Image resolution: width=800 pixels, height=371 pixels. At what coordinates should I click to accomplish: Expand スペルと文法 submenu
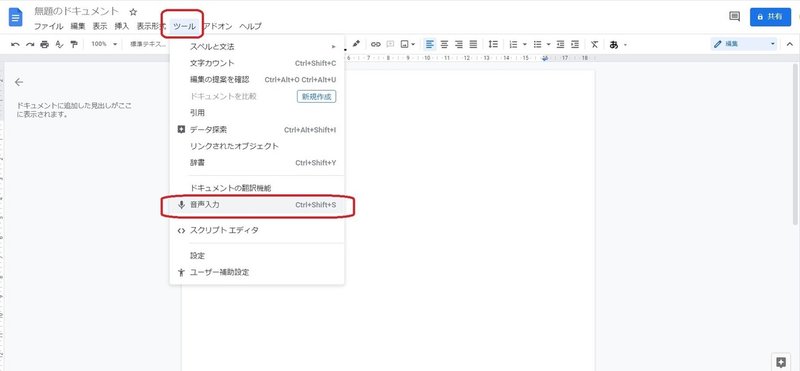pos(257,46)
